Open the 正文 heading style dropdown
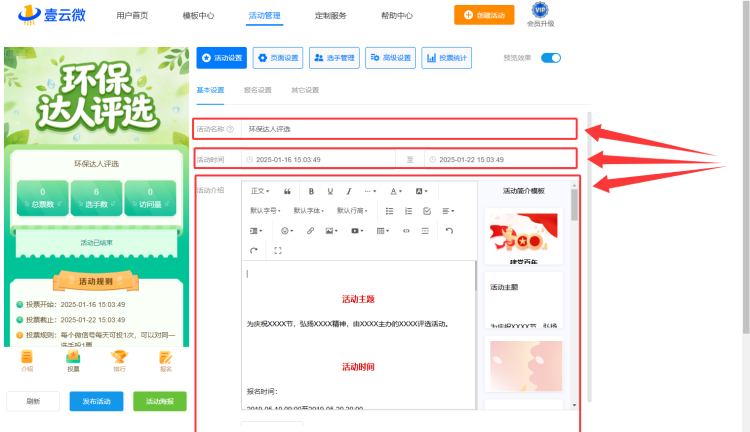This screenshot has height=432, width=750. [260, 191]
